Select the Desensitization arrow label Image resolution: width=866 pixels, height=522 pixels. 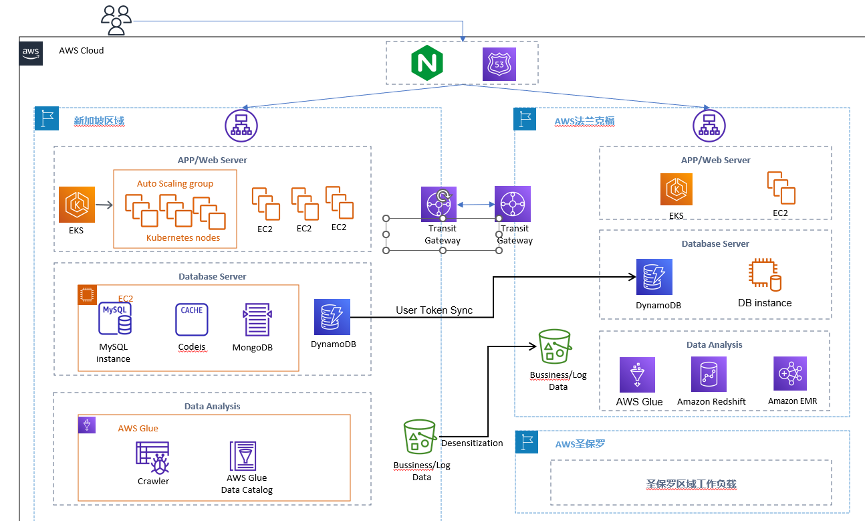(471, 443)
